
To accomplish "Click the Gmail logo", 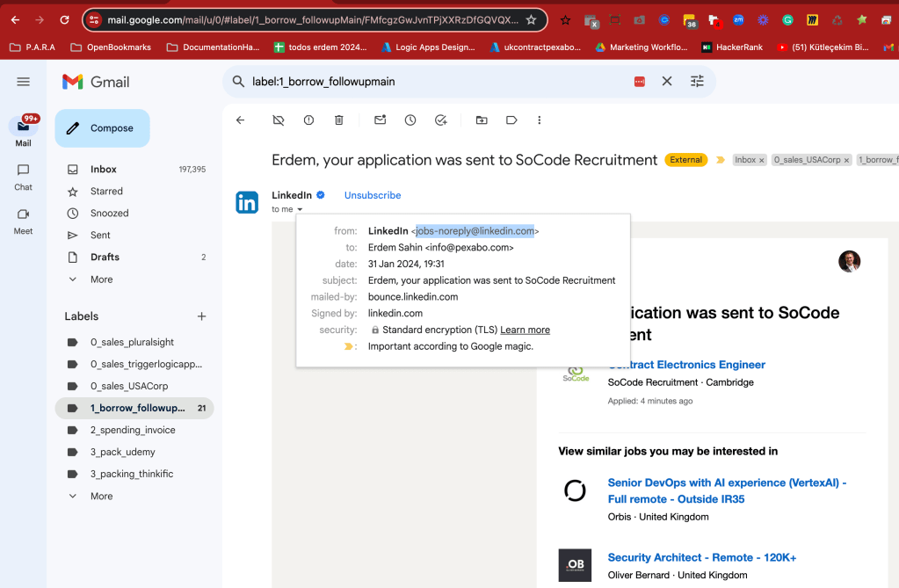I will click(x=96, y=82).
